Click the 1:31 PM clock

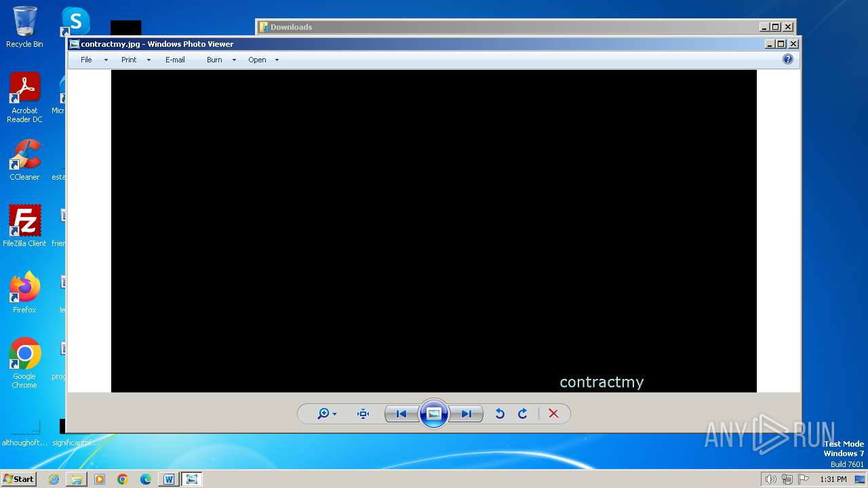(x=833, y=479)
